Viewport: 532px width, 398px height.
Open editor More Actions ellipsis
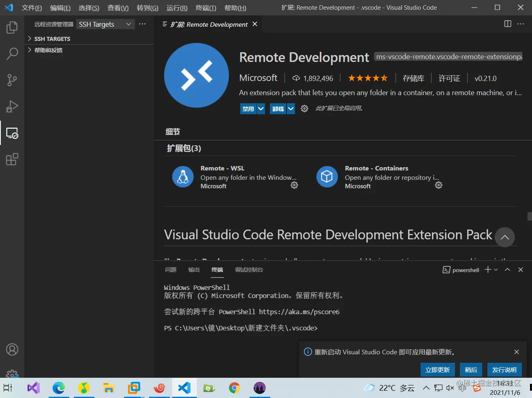[521, 24]
